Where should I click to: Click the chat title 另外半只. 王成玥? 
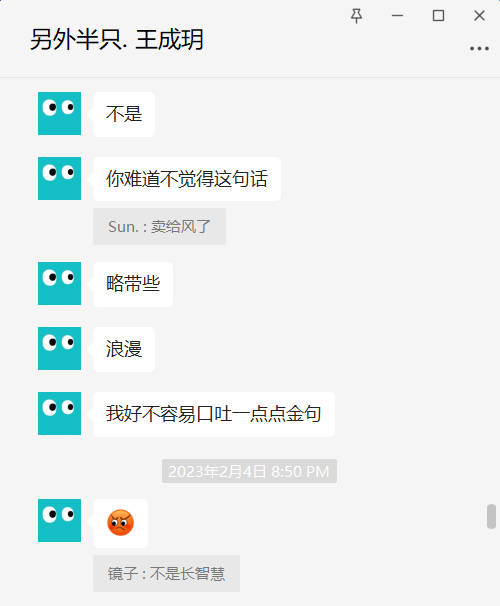(117, 39)
